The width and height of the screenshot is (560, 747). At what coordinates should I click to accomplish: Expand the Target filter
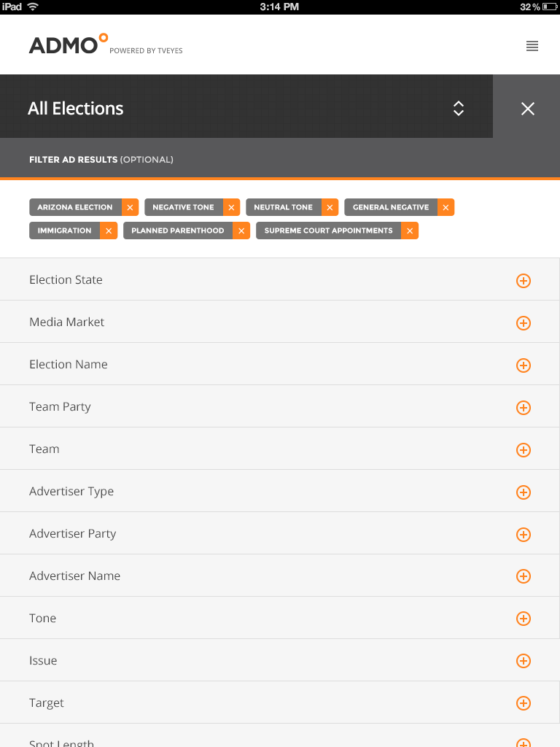pos(524,703)
